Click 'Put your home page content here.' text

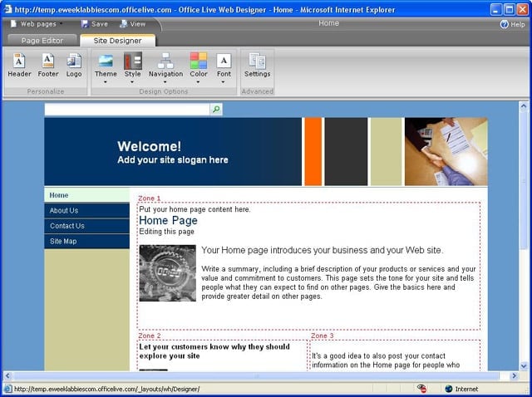[195, 209]
